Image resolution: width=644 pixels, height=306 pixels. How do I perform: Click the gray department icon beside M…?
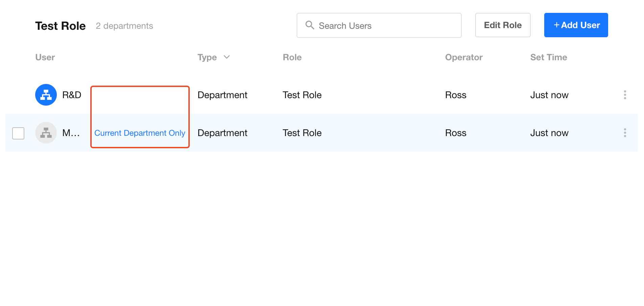46,133
